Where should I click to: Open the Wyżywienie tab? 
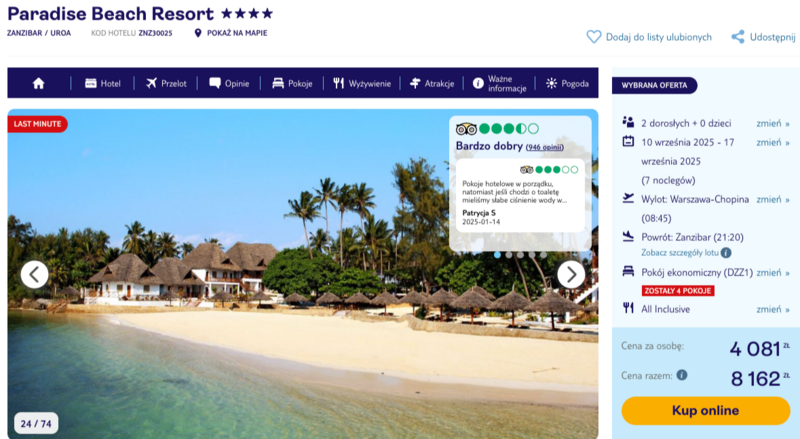coord(362,83)
